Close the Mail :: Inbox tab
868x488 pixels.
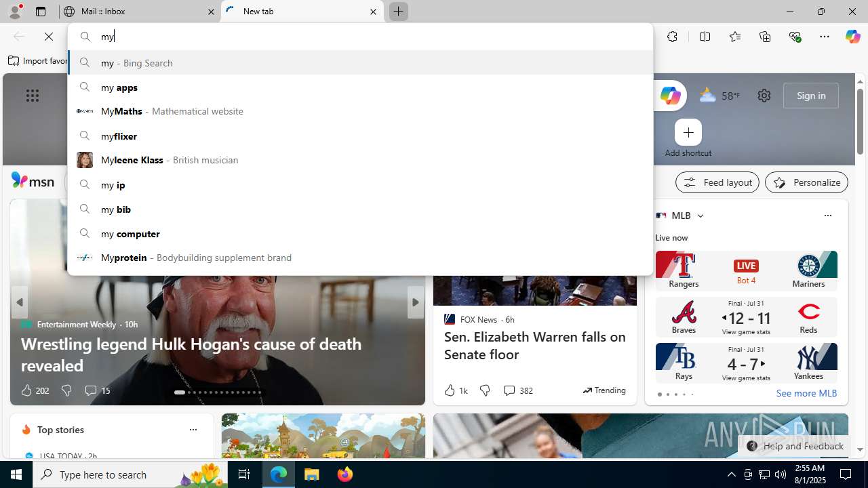pyautogui.click(x=211, y=12)
